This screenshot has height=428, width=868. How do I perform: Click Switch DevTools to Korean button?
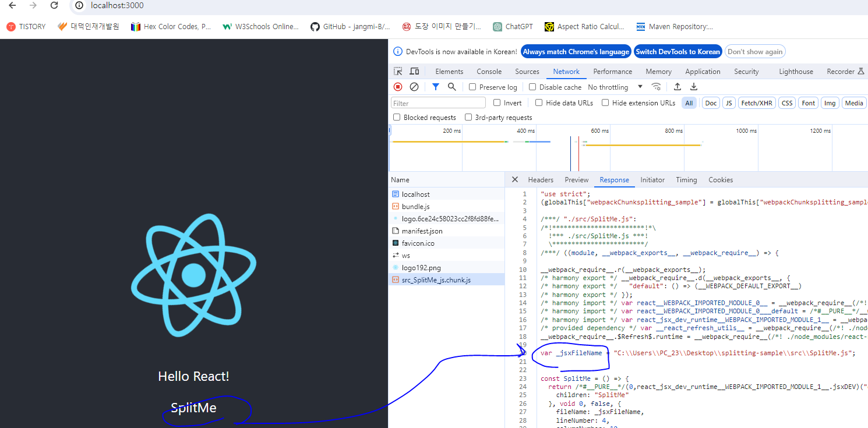[678, 52]
